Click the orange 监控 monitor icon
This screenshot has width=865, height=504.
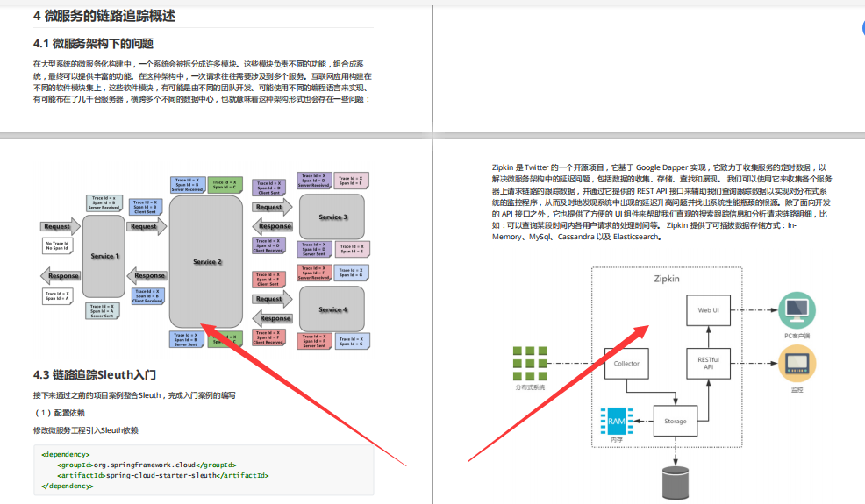(x=797, y=364)
